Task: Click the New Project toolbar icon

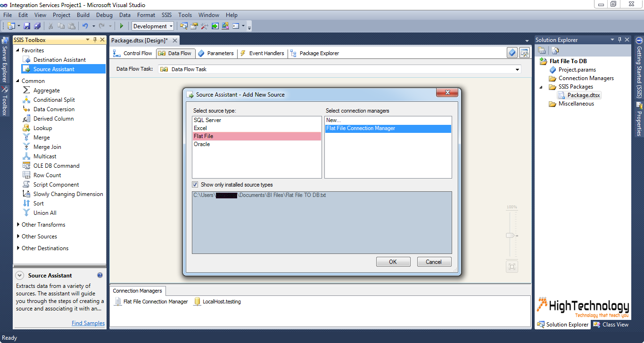Action: 11,26
